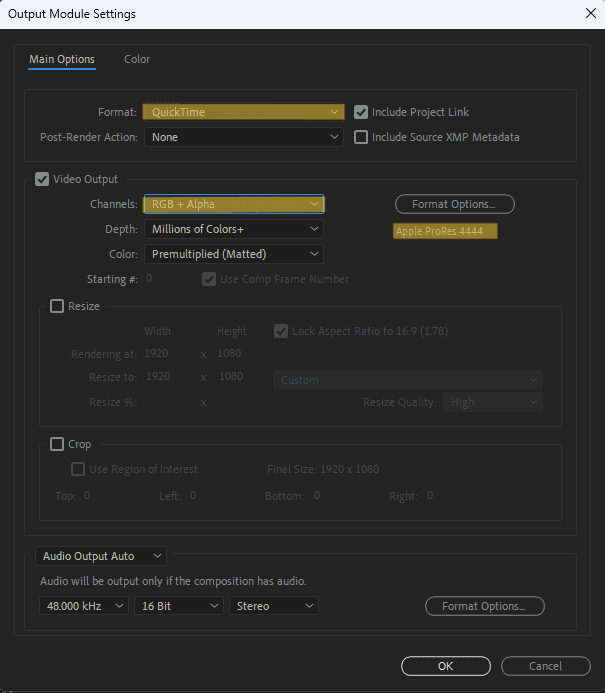The height and width of the screenshot is (693, 605).
Task: Toggle the Video Output checkbox
Action: [42, 180]
